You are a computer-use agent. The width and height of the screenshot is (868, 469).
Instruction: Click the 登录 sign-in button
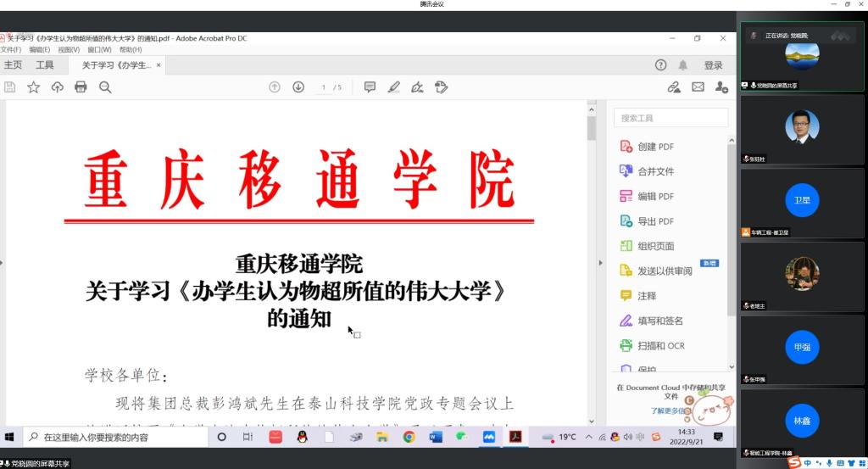click(714, 65)
